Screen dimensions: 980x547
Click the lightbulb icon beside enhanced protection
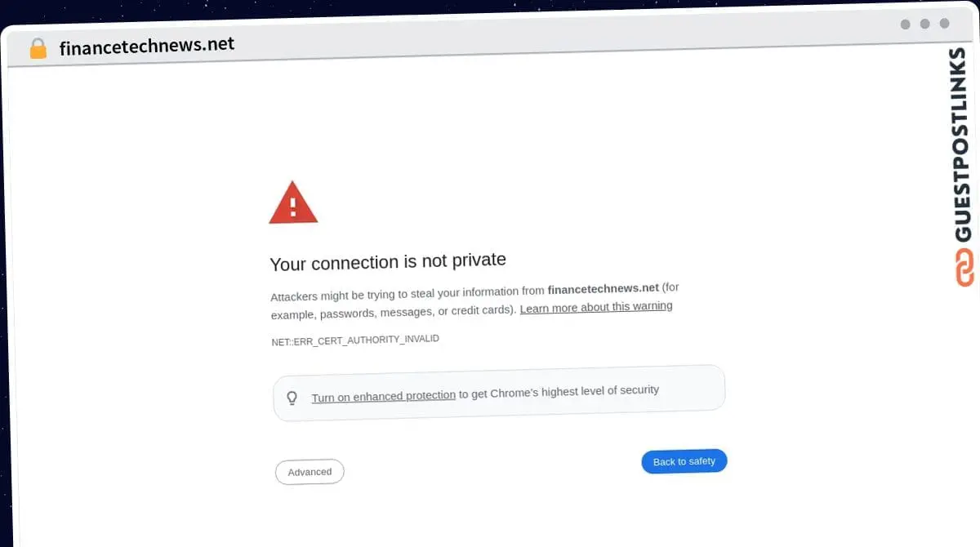[292, 398]
